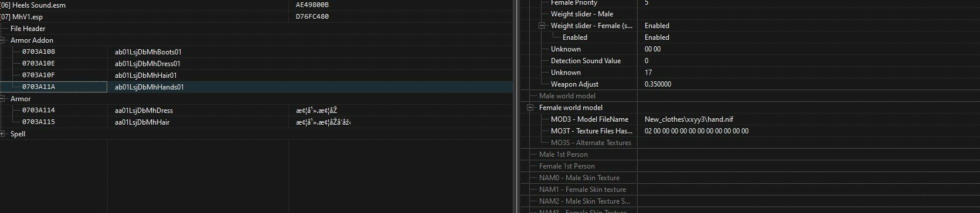Image resolution: width=980 pixels, height=213 pixels.
Task: Open the File Header record
Action: point(28,29)
